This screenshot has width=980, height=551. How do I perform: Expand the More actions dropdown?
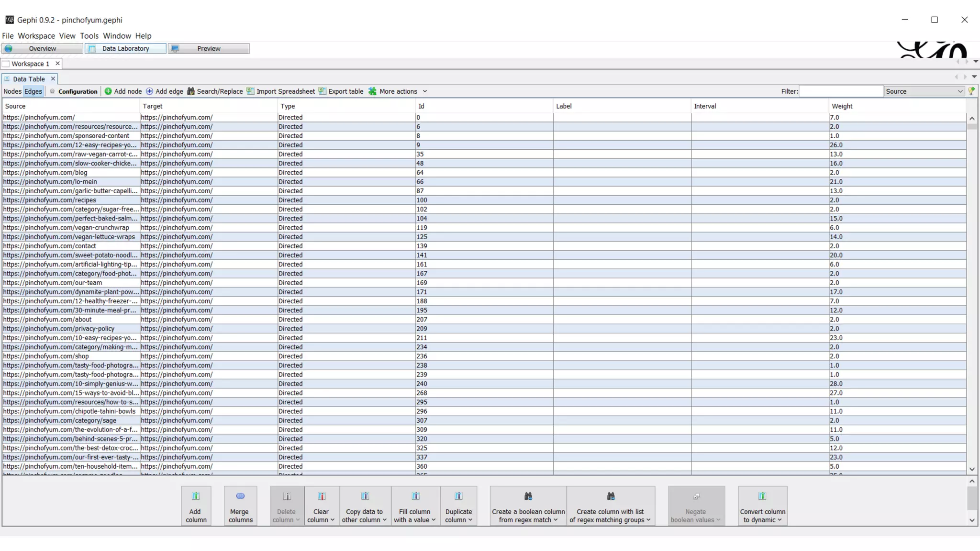424,91
